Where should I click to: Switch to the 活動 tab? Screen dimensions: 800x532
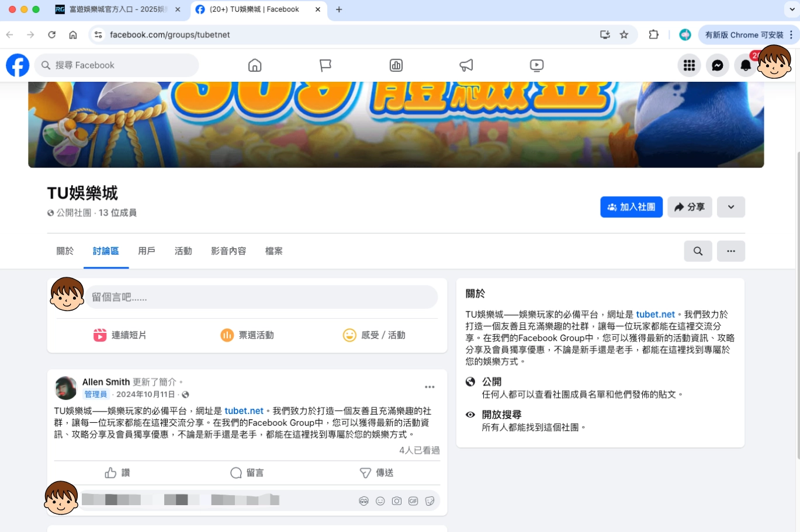pyautogui.click(x=183, y=251)
